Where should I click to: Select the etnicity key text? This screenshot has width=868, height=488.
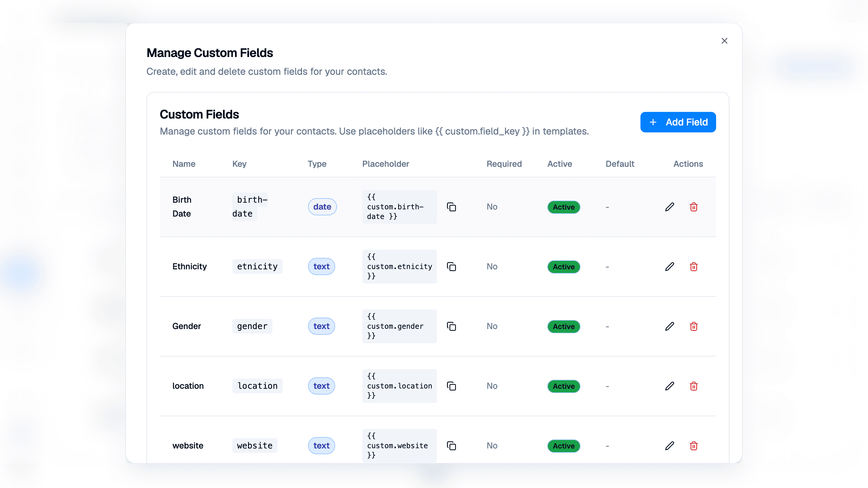click(257, 266)
